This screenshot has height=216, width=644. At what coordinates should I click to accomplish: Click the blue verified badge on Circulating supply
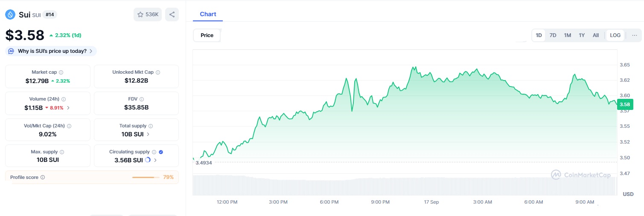coord(161,152)
